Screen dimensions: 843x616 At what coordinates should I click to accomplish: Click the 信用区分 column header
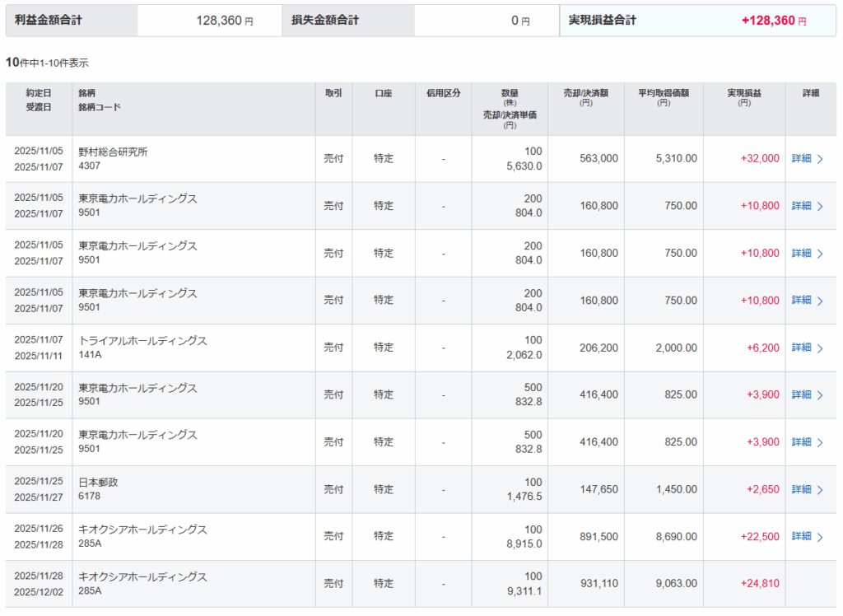click(443, 94)
